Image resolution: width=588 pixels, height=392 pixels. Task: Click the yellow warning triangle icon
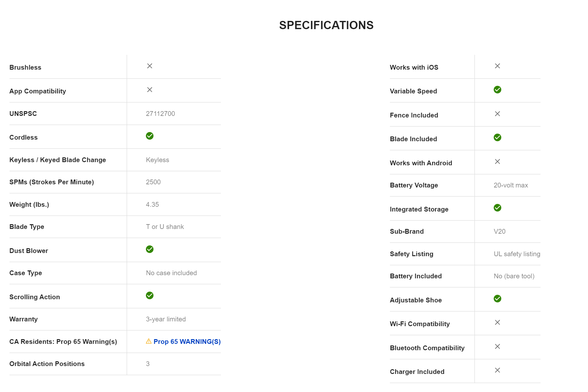(x=149, y=341)
